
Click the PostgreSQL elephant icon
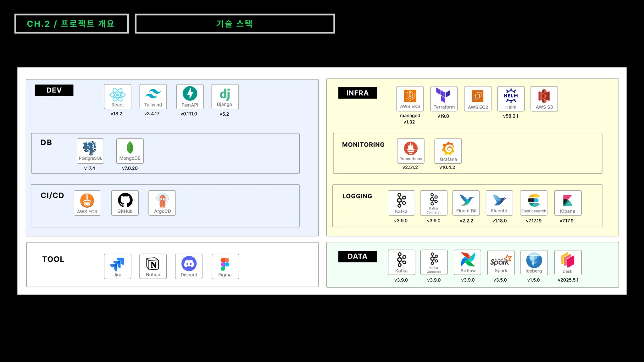[x=90, y=151]
